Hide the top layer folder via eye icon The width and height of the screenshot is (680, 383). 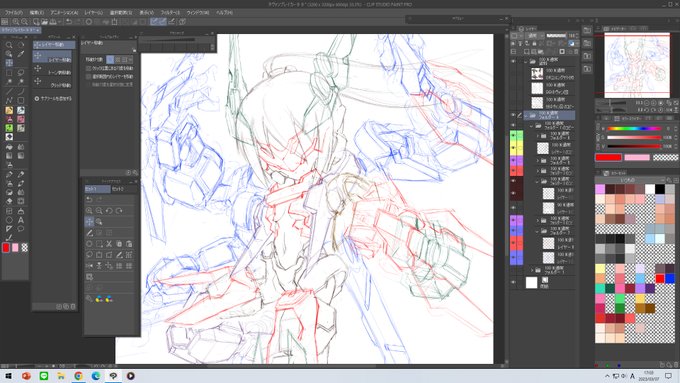pyautogui.click(x=513, y=62)
